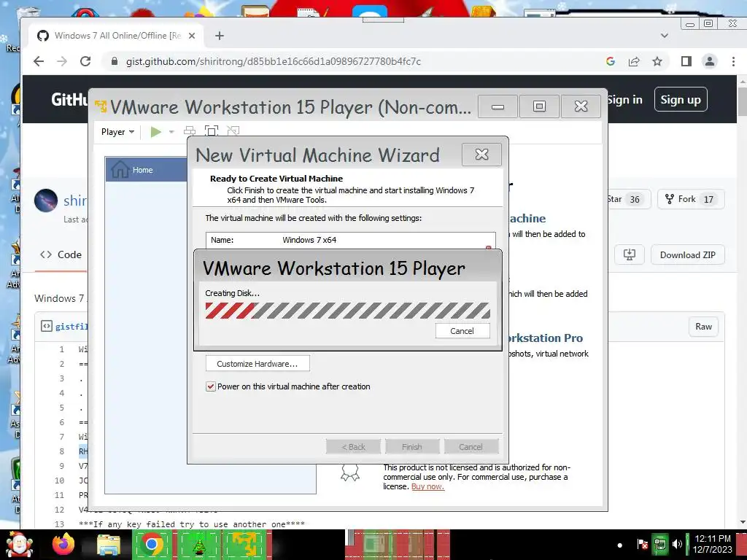Download ZIP of the gist

[687, 254]
